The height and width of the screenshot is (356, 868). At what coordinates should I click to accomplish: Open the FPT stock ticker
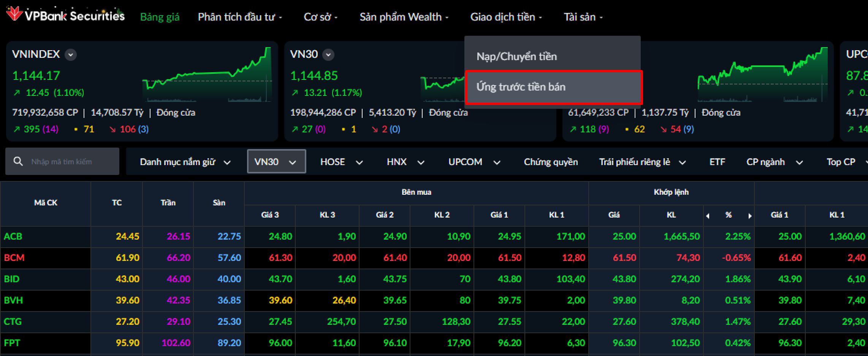coord(12,343)
